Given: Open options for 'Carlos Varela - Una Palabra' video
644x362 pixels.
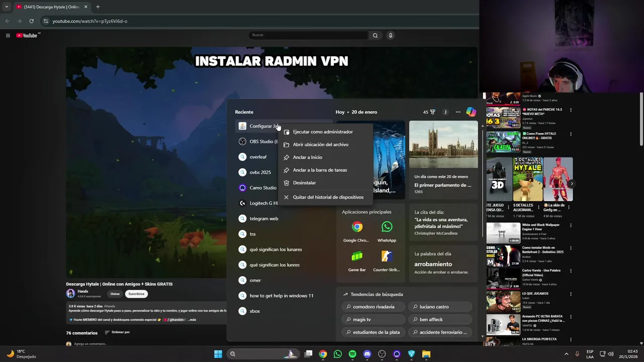Looking at the screenshot, I should click(571, 271).
